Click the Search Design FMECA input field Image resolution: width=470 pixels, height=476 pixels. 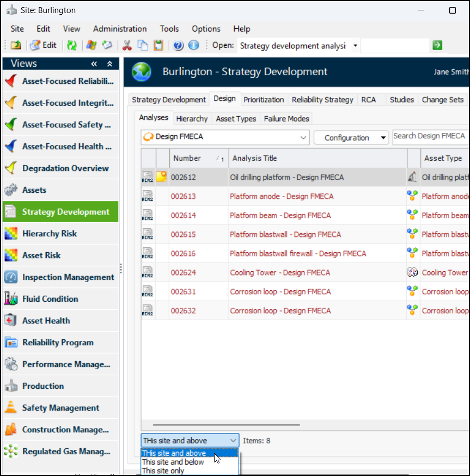pos(430,136)
